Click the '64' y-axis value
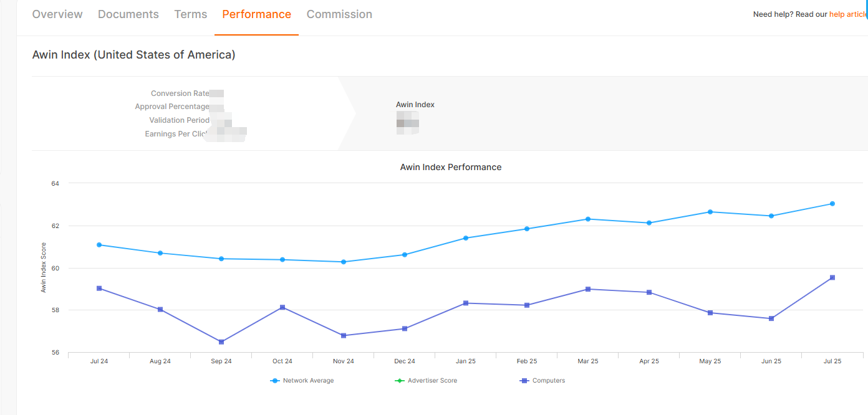Viewport: 868px width, 415px height. (x=55, y=183)
